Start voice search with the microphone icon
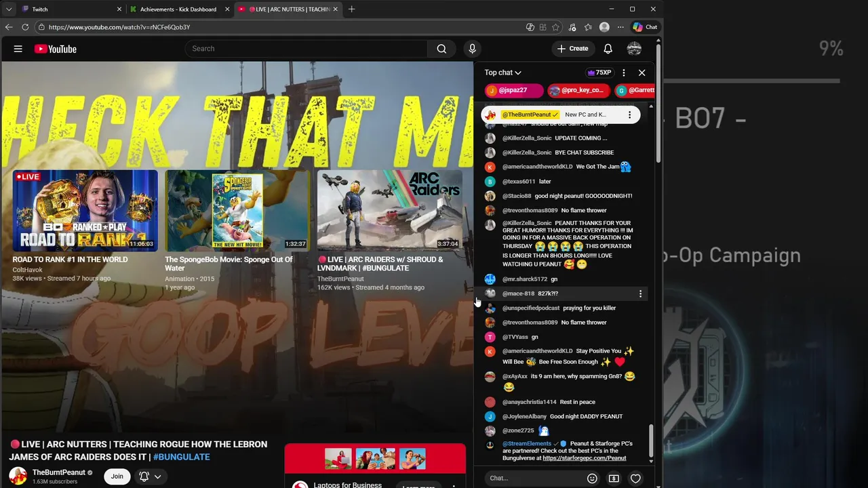Screen dimensions: 868x488 pyautogui.click(x=473, y=49)
